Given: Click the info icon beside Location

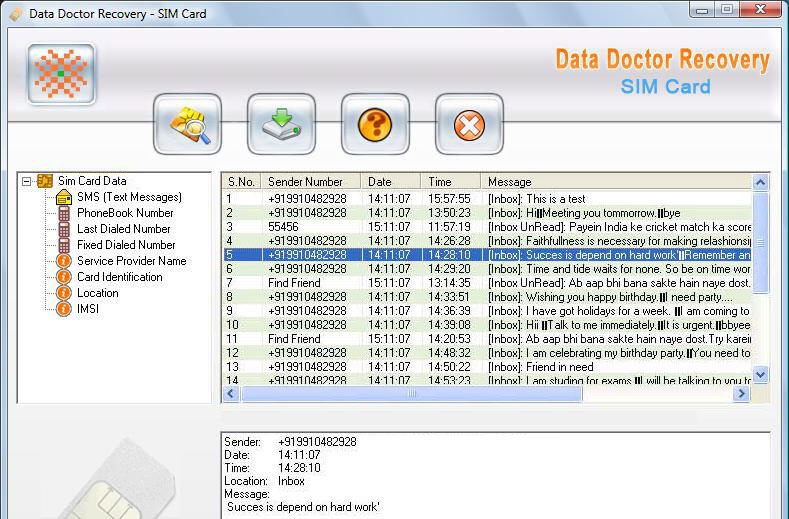Looking at the screenshot, I should click(63, 293).
